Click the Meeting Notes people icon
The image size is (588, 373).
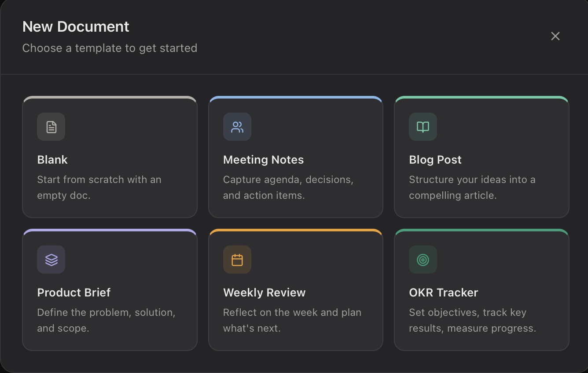237,127
